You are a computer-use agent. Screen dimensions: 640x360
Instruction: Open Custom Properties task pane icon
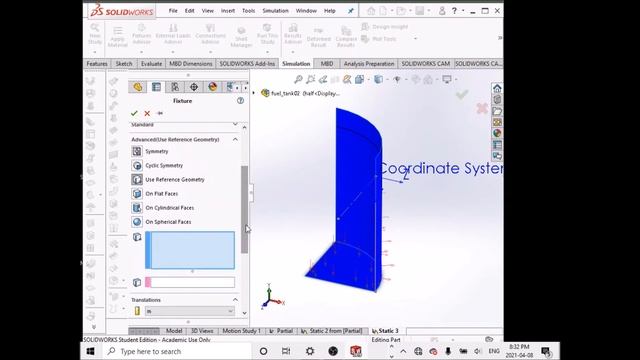(497, 144)
